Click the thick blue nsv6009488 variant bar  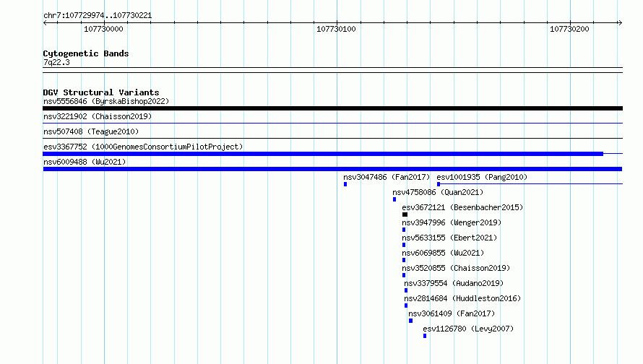(x=332, y=169)
